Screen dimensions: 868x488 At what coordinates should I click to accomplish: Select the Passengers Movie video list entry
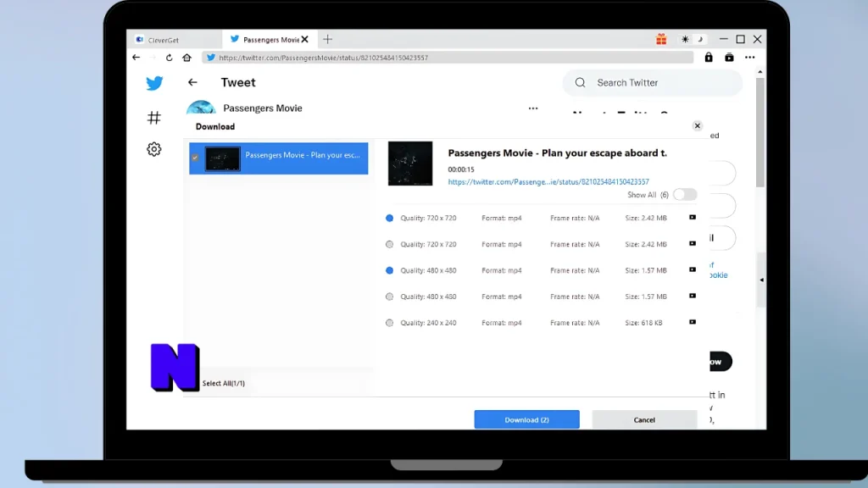click(x=278, y=158)
